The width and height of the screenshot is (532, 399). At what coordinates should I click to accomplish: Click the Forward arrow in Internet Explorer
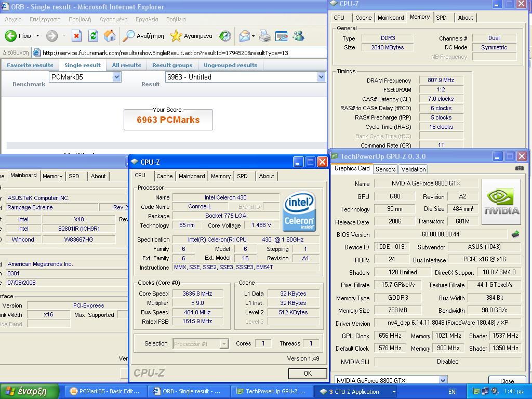pos(52,36)
